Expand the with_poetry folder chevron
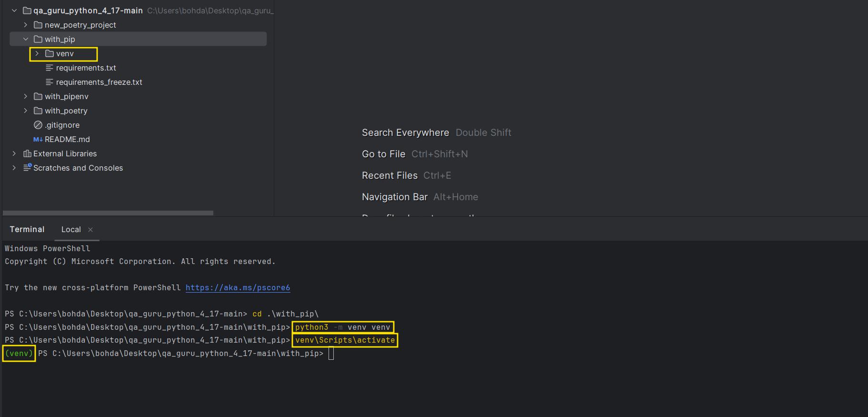Image resolution: width=868 pixels, height=417 pixels. (26, 111)
